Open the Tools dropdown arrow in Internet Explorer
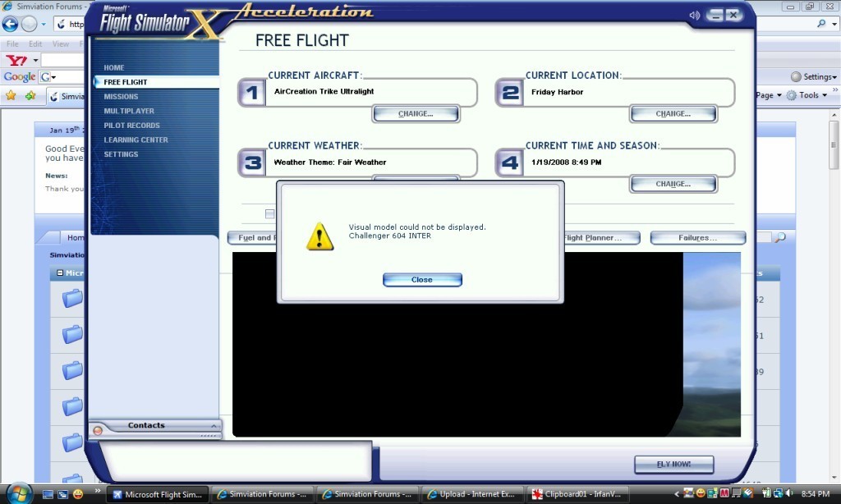The width and height of the screenshot is (841, 504). (x=825, y=95)
